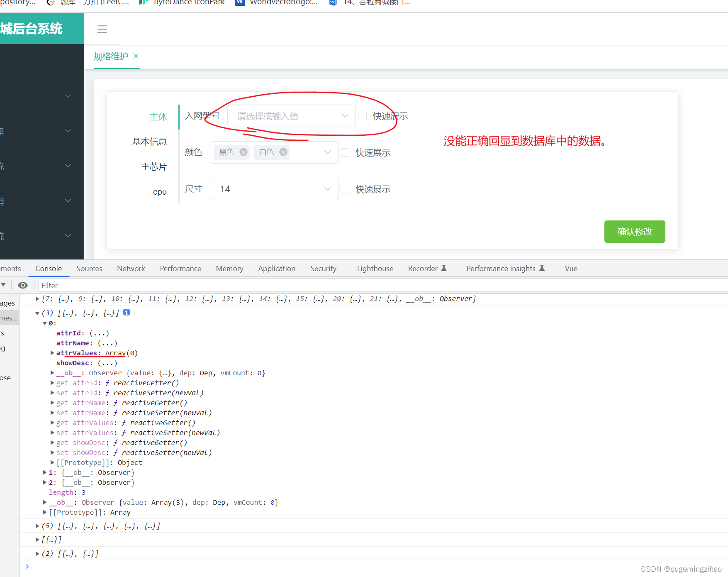
Task: Enable 快速展示 for 颜色
Action: [x=345, y=153]
